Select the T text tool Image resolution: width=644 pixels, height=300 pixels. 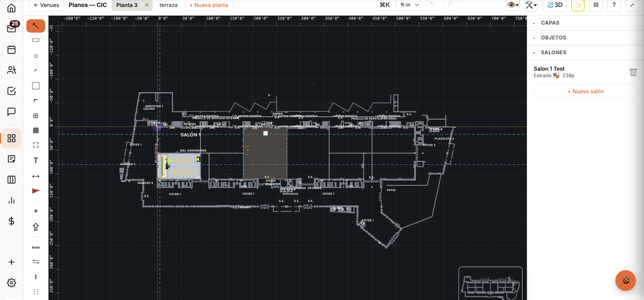36,160
